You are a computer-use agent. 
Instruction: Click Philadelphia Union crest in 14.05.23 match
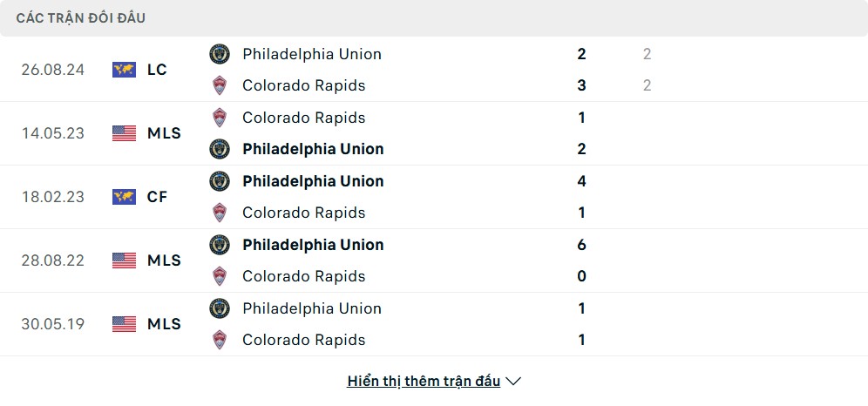(x=220, y=149)
